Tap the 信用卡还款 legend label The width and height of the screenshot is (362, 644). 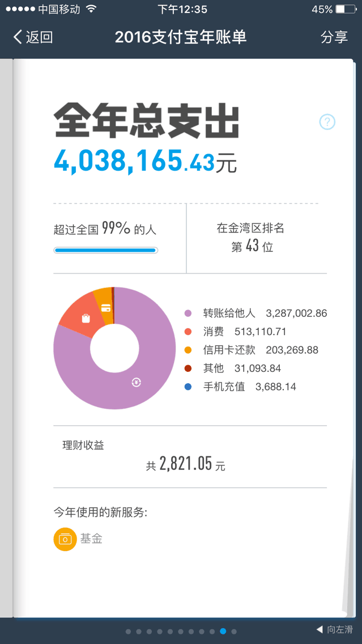pos(229,350)
